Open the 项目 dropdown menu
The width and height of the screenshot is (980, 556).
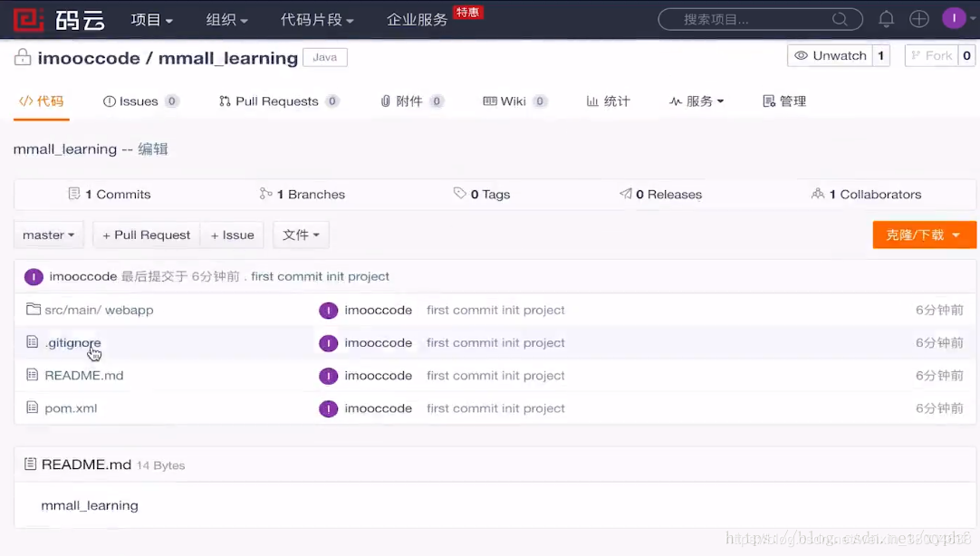[152, 20]
